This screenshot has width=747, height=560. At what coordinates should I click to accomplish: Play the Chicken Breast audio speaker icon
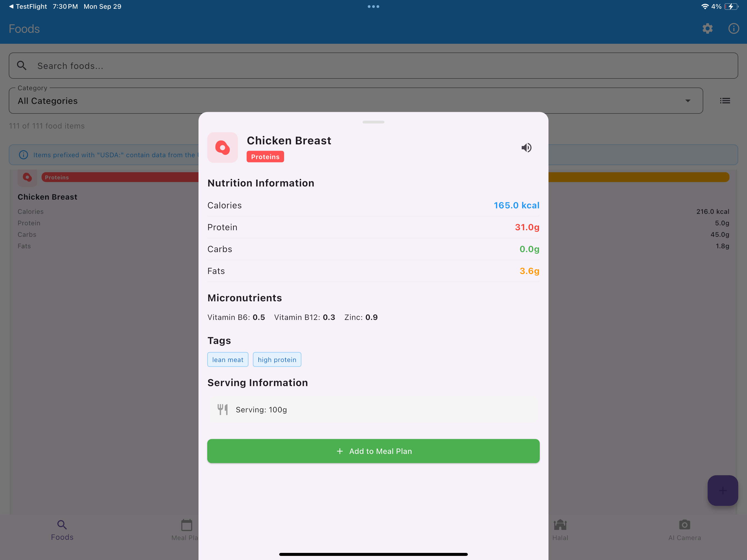[526, 148]
